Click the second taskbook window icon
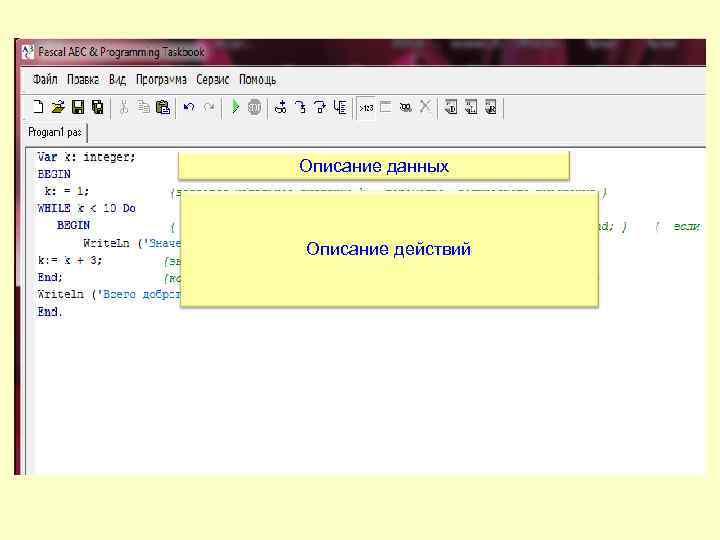Screen dimensions: 720x540 click(x=471, y=107)
